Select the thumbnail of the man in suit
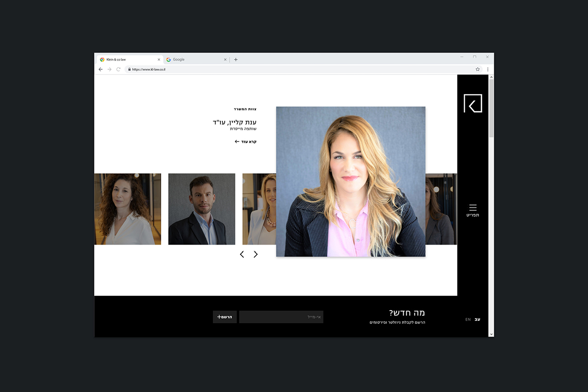Image resolution: width=588 pixels, height=392 pixels. 202,209
